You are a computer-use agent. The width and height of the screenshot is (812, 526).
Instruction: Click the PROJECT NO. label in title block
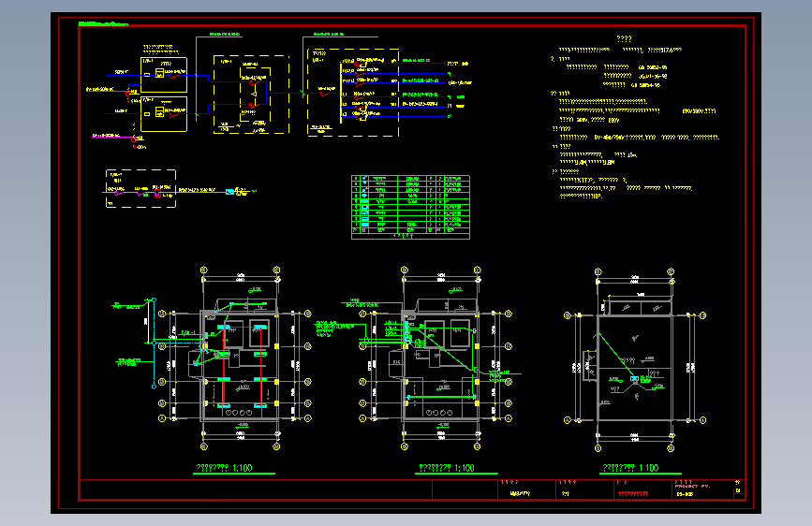[x=692, y=486]
